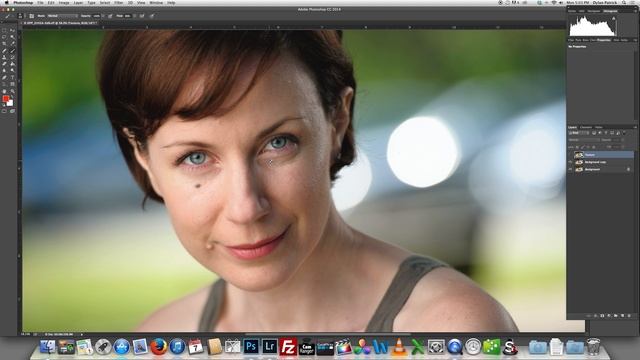The image size is (640, 360).
Task: Click the delete layer trash icon
Action: tap(629, 316)
